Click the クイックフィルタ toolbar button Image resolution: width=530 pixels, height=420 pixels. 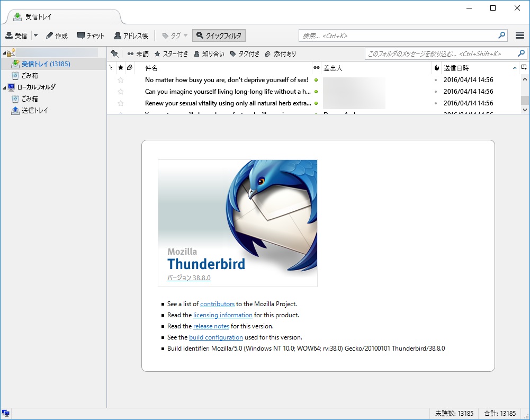(x=219, y=35)
